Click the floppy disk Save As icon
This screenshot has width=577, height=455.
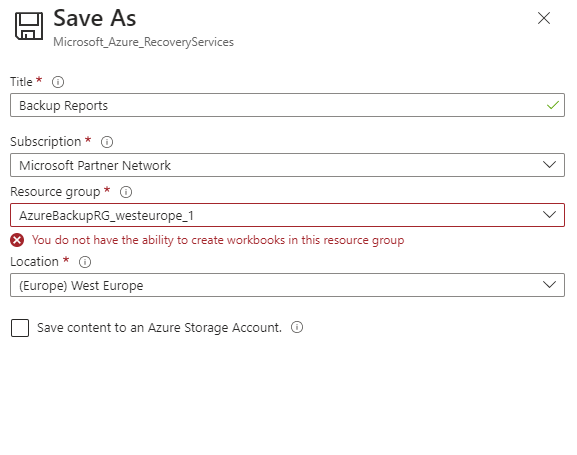coord(29,26)
